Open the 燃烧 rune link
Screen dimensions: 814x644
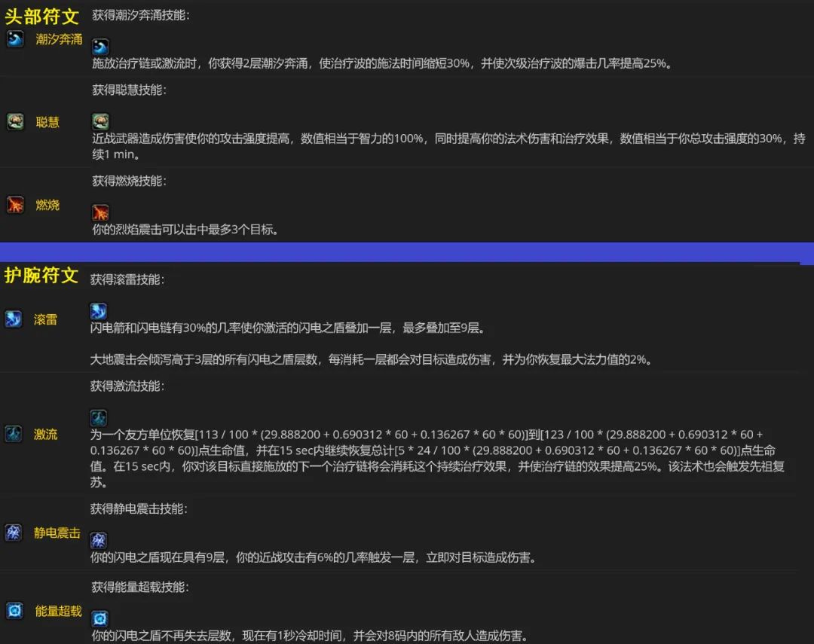(47, 205)
